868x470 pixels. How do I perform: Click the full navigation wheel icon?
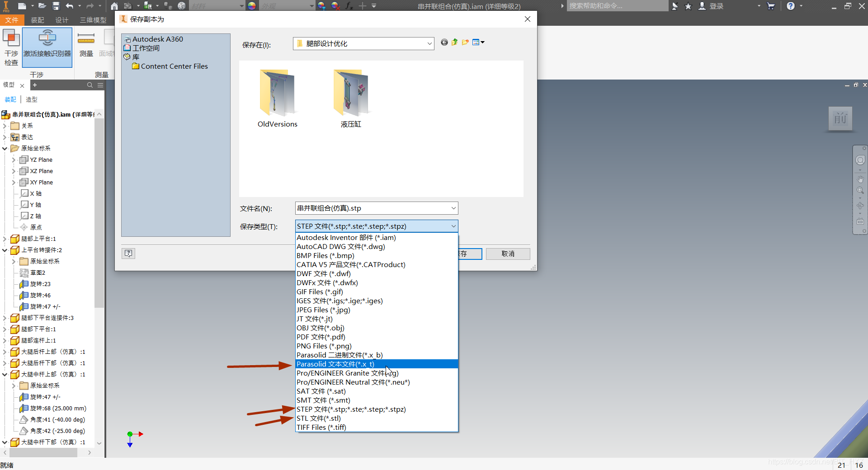[860, 160]
